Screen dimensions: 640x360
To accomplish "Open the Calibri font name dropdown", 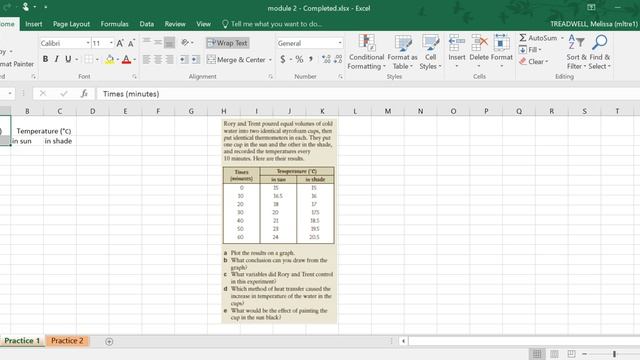I will (88, 43).
